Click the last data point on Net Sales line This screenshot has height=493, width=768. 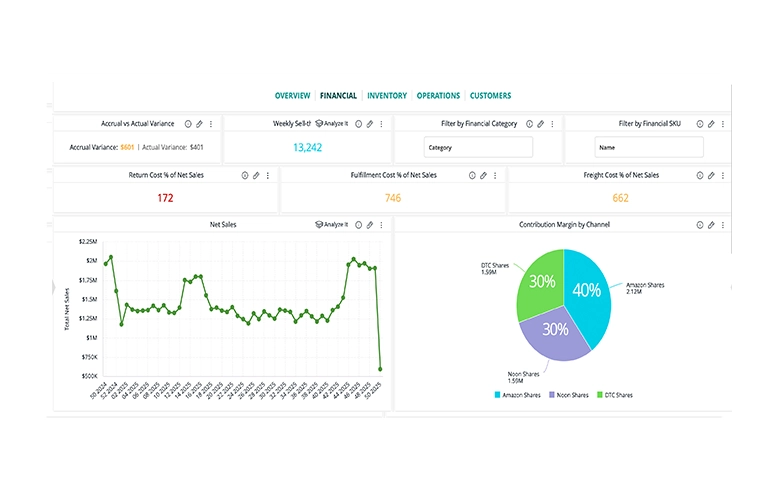click(x=380, y=369)
